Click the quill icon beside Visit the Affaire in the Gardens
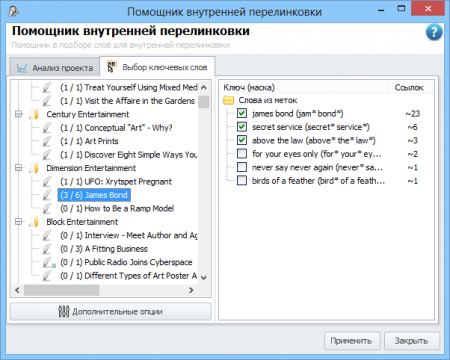 click(x=47, y=101)
